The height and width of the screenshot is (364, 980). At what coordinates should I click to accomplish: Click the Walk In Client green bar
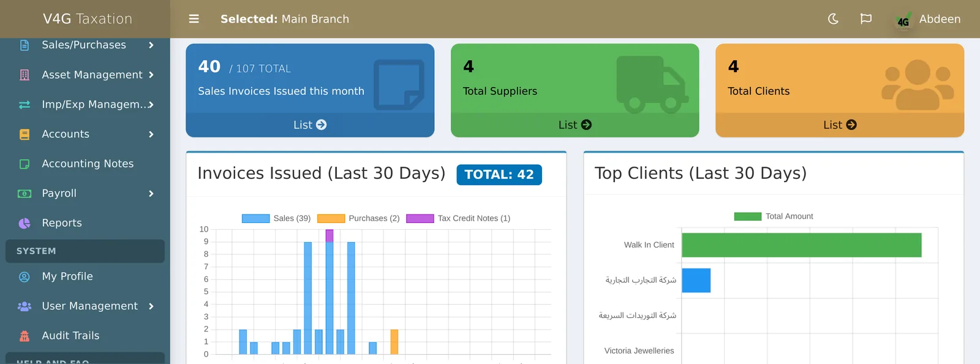(802, 245)
